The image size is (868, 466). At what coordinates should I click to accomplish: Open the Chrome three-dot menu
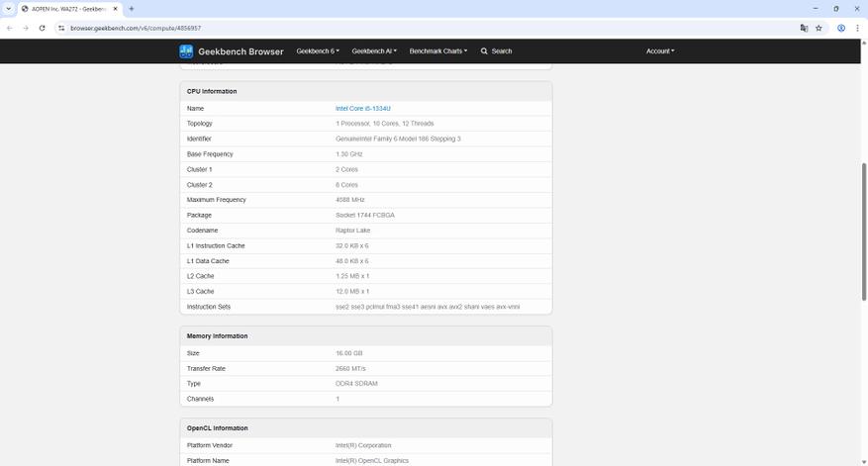(x=857, y=29)
